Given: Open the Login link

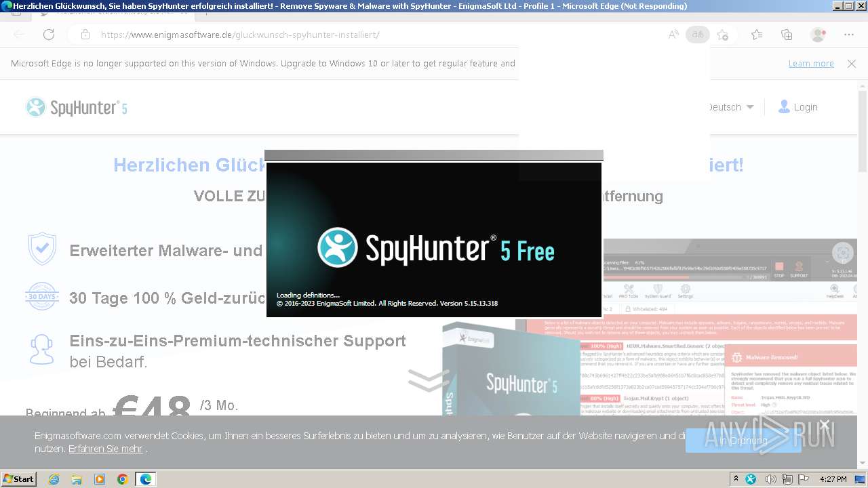Looking at the screenshot, I should [x=797, y=107].
